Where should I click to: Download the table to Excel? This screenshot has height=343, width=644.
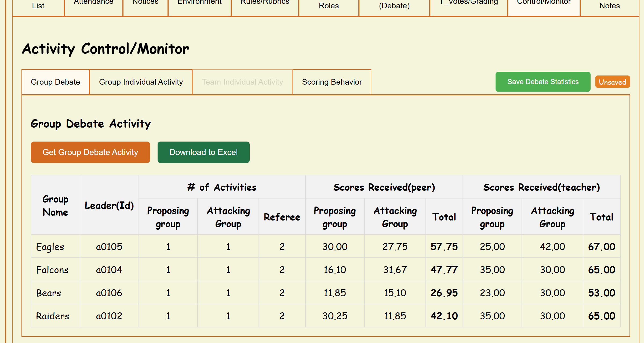[x=203, y=152]
